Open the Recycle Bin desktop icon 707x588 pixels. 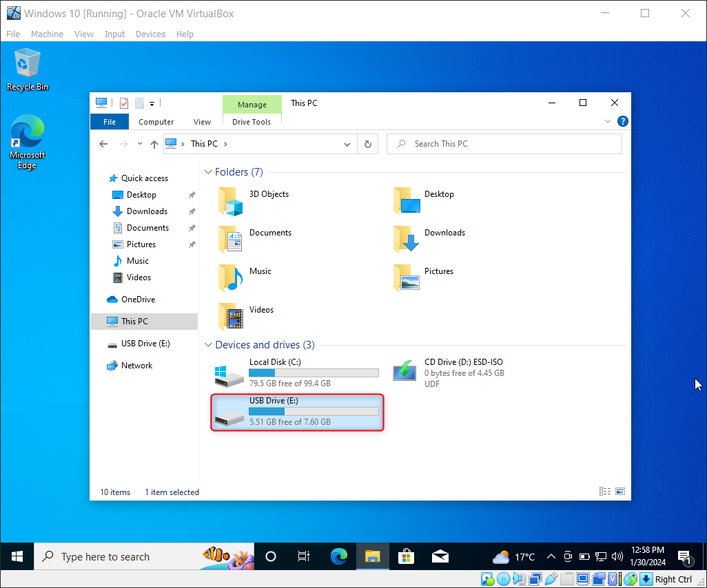point(27,70)
